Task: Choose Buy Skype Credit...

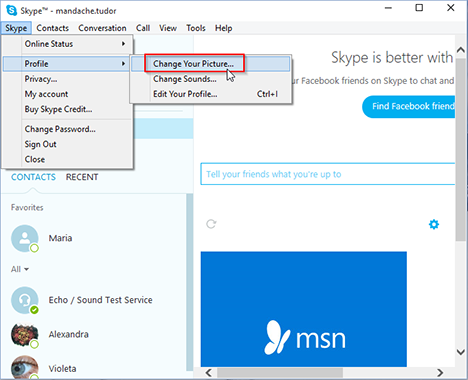Action: click(x=68, y=109)
